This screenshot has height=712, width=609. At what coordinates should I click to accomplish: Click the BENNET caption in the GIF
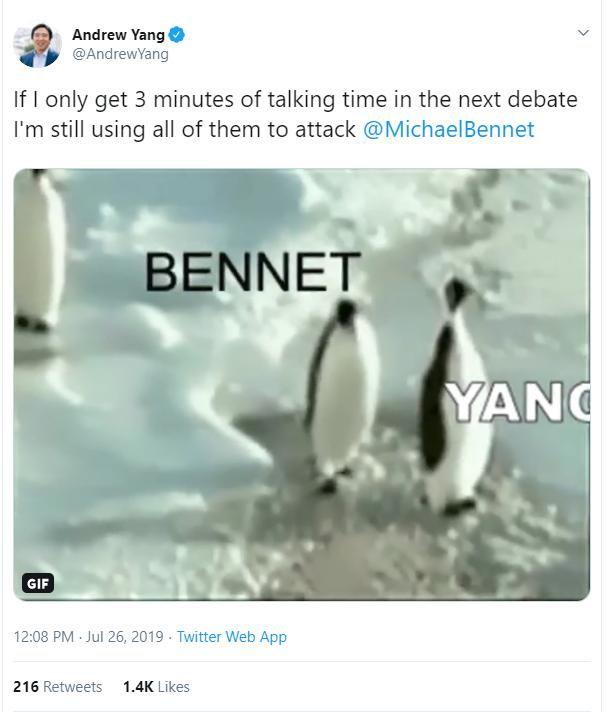pos(253,272)
